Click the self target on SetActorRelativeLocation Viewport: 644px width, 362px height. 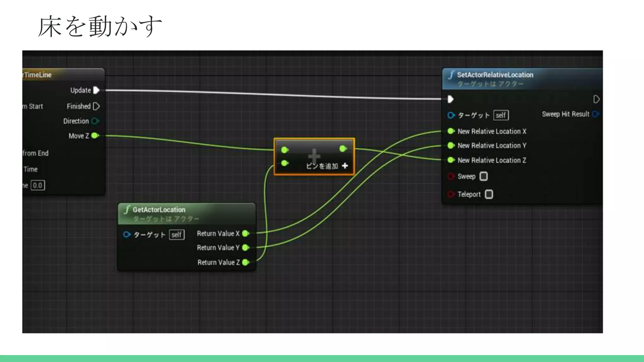(x=501, y=115)
